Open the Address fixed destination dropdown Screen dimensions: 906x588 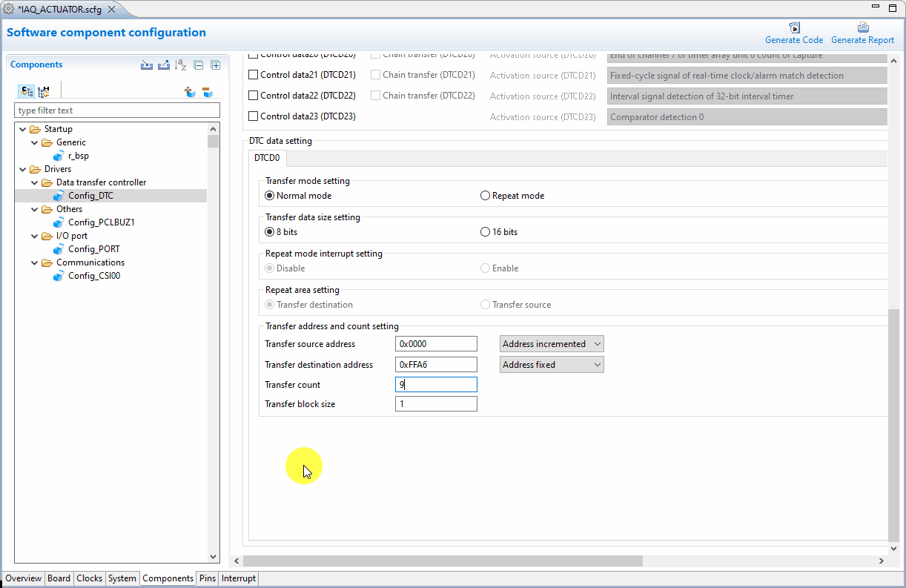pyautogui.click(x=552, y=365)
